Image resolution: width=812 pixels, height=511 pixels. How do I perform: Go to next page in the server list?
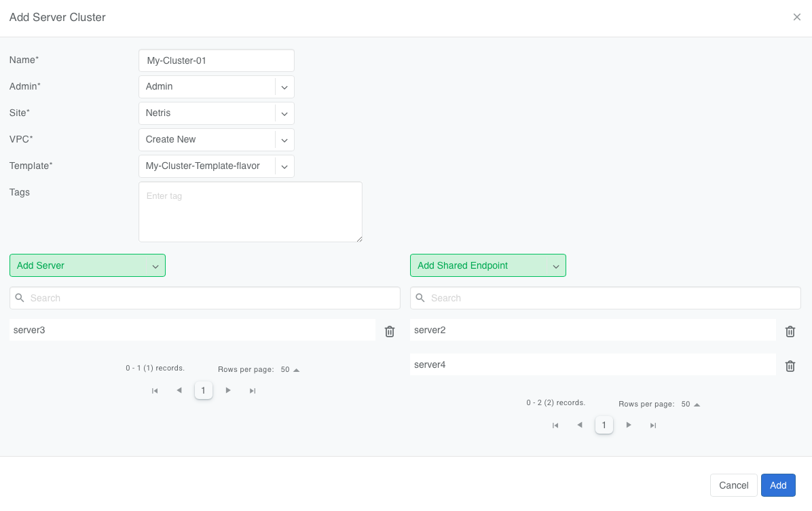[x=228, y=390]
